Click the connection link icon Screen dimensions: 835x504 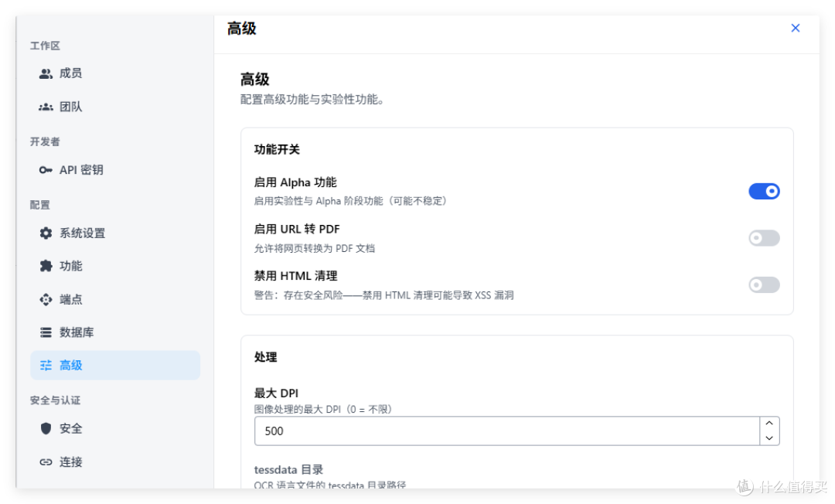coord(46,462)
